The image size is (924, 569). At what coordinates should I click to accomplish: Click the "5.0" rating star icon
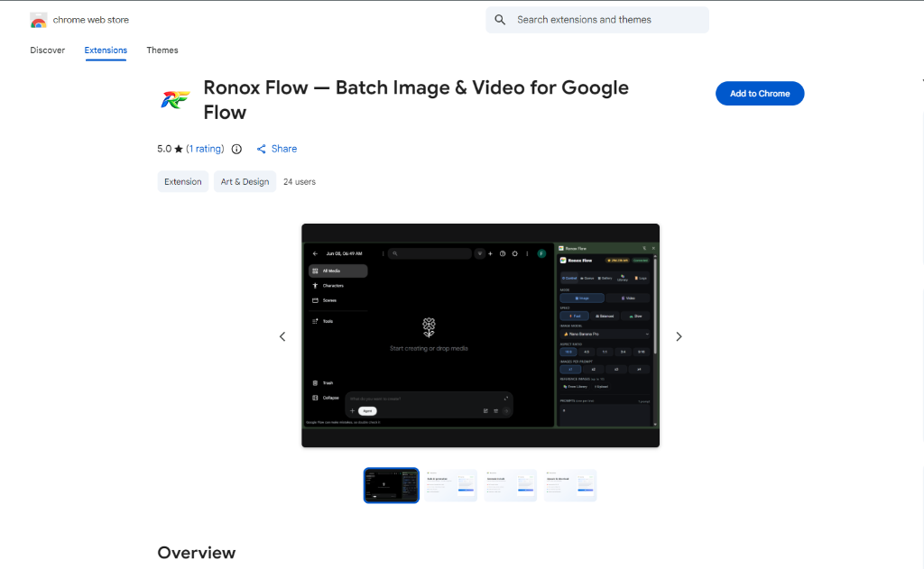point(179,149)
